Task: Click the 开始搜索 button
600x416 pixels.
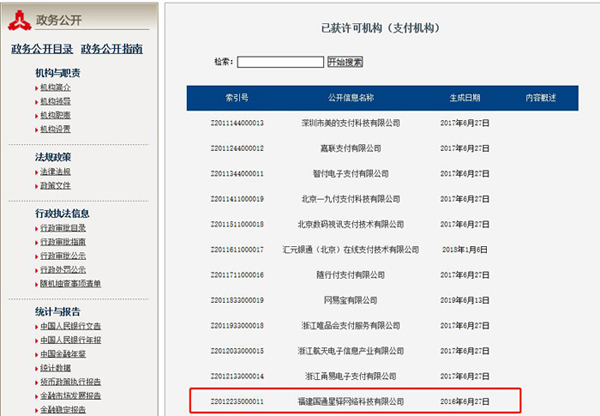Action: [345, 62]
